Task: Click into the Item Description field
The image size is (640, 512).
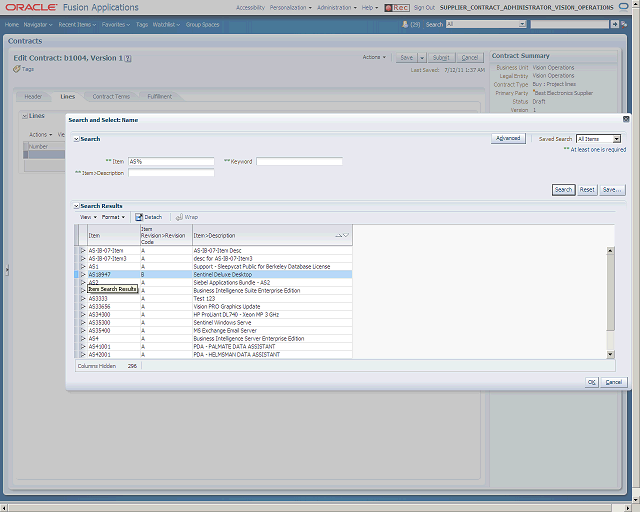Action: coord(171,173)
